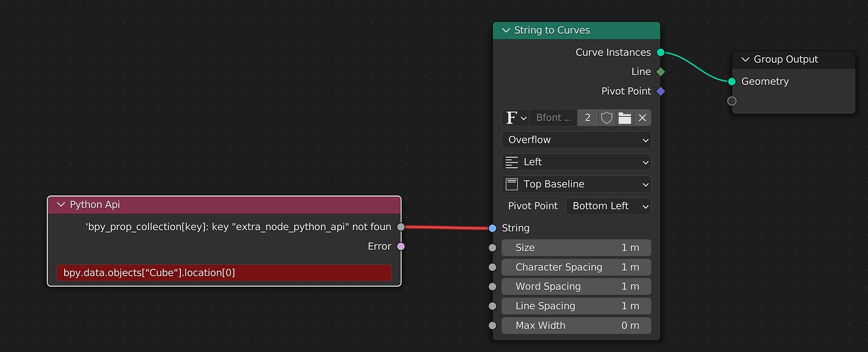The image size is (868, 352).
Task: Click the 'bpy_prop_collection[key]' error text
Action: pos(238,227)
